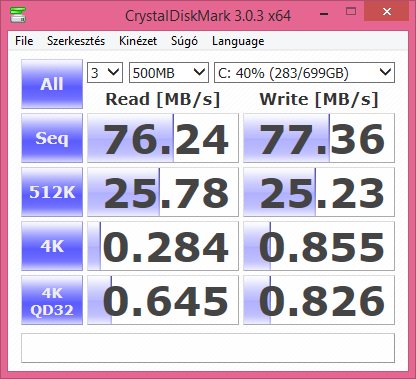Click the empty comment field at bottom
The height and width of the screenshot is (379, 416).
208,348
